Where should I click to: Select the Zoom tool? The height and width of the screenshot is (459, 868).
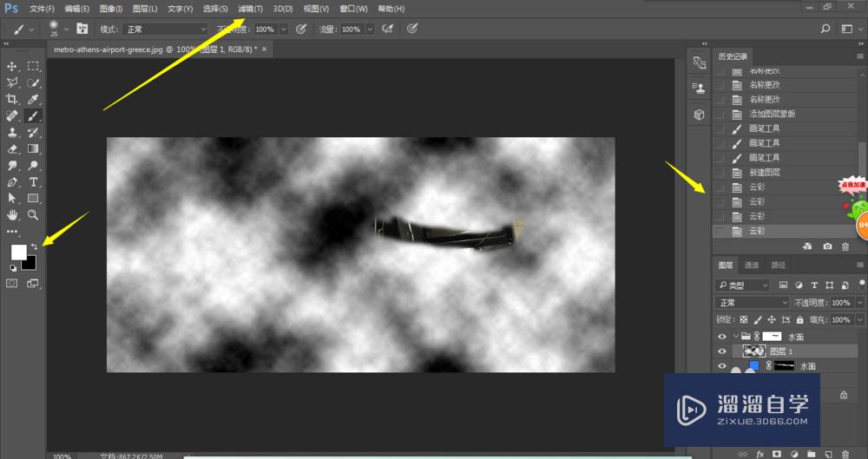(33, 215)
